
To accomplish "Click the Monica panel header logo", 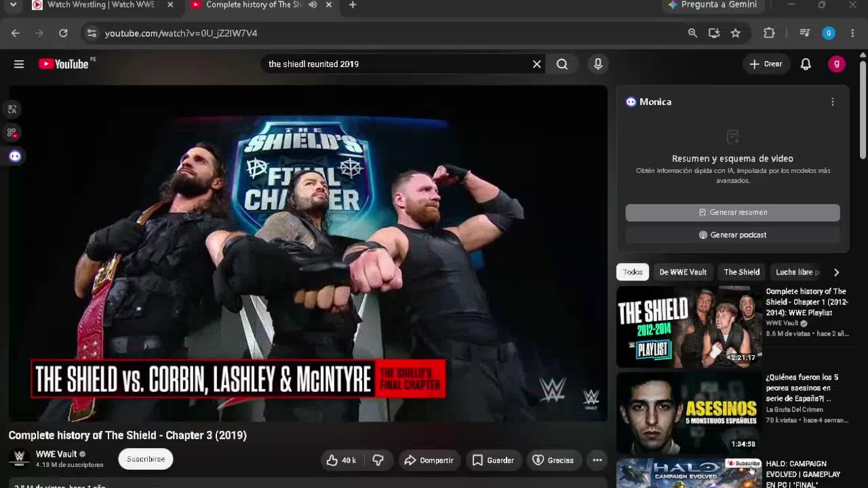I will (x=631, y=102).
